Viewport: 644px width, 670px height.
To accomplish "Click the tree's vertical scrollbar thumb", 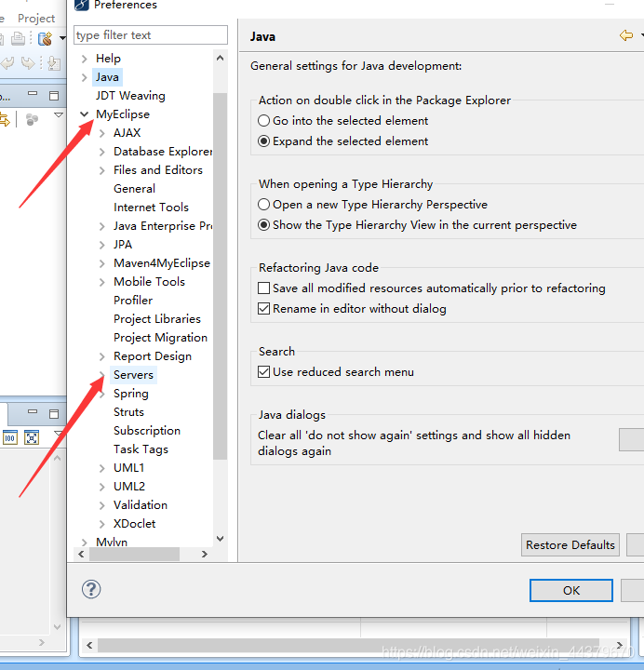I will tap(220, 276).
